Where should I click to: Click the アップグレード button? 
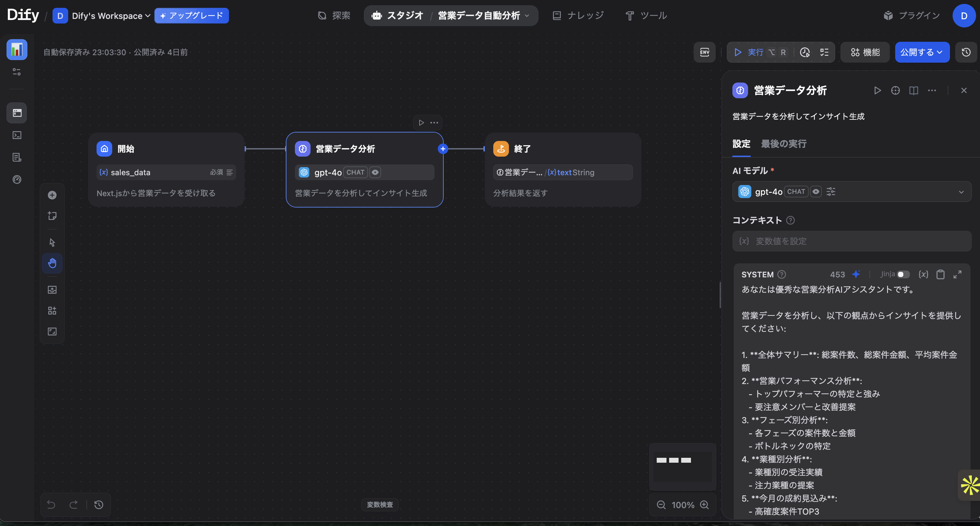tap(191, 16)
